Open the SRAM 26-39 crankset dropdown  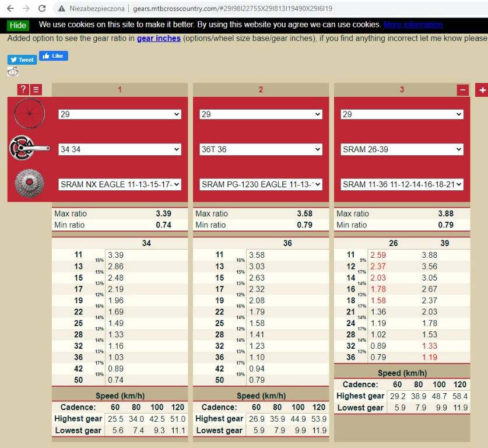click(402, 149)
